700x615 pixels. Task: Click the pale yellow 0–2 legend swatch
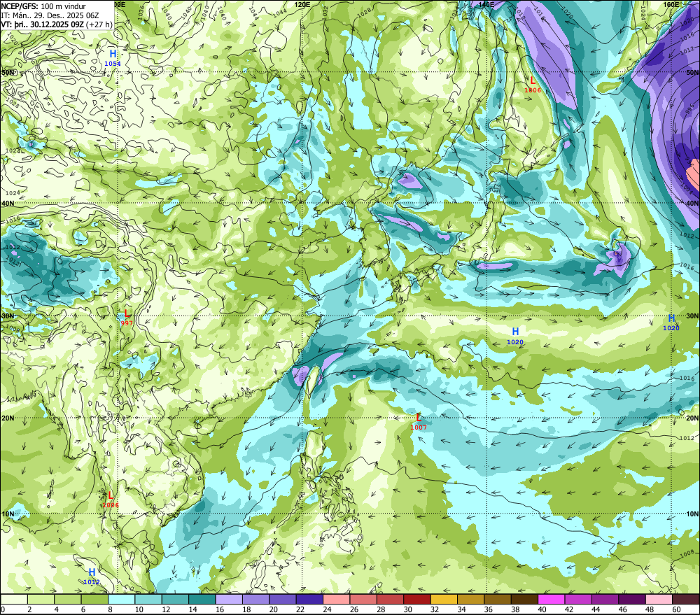[14, 599]
